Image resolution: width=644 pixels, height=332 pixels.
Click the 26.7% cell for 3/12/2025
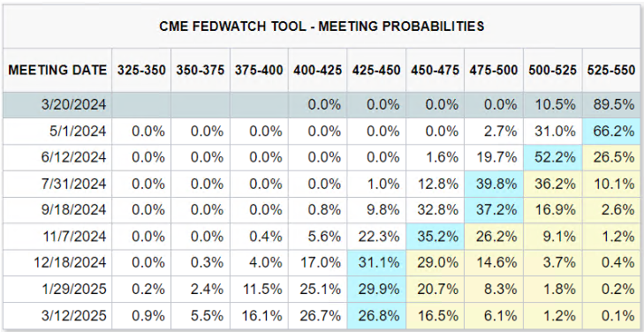click(317, 315)
